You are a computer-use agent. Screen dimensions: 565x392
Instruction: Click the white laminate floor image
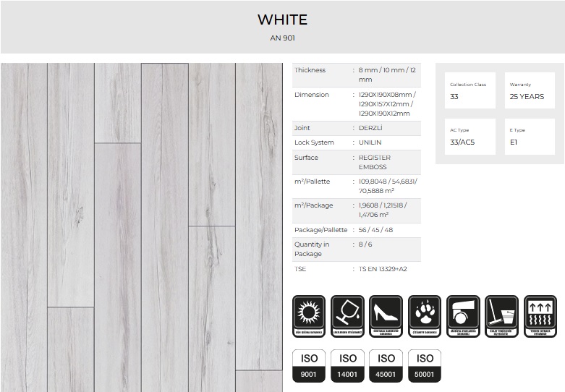(x=142, y=227)
